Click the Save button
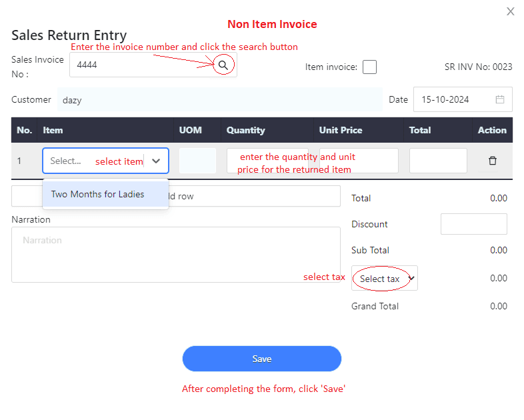524x420 pixels. pyautogui.click(x=261, y=359)
